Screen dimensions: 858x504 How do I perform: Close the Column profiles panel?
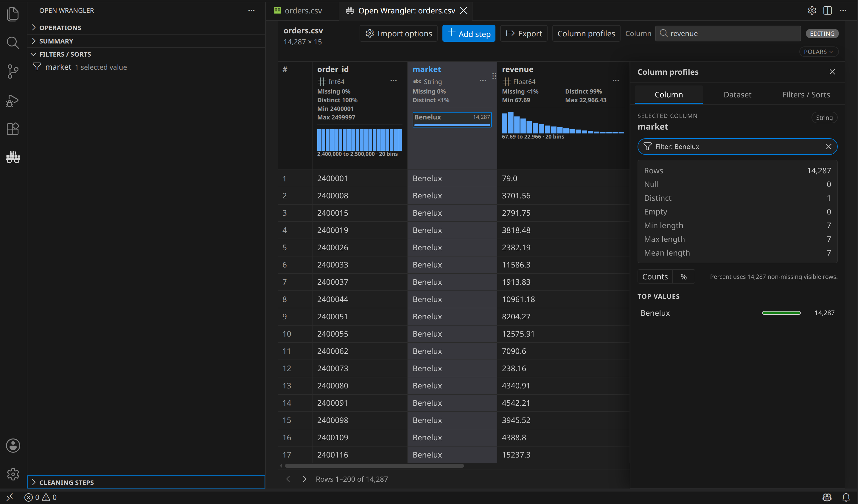(x=832, y=72)
